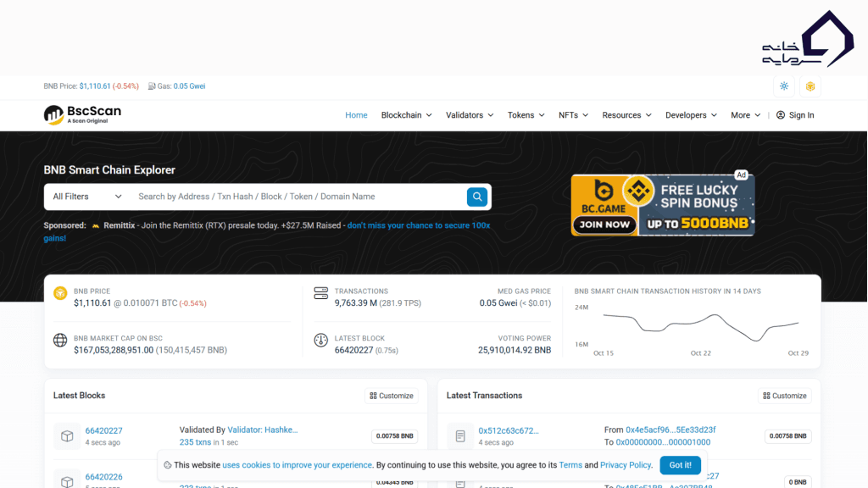
Task: Click the blue search magnifier button
Action: tap(477, 197)
